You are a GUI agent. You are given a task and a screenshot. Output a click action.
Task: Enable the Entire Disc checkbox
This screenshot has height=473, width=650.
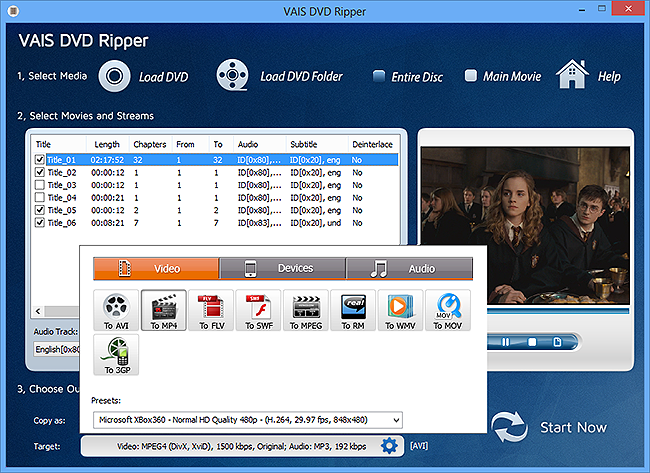(379, 76)
